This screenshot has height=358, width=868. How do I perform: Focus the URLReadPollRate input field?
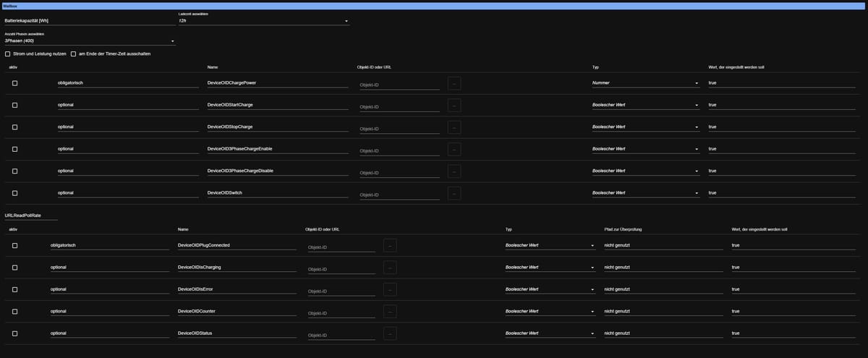(31, 215)
